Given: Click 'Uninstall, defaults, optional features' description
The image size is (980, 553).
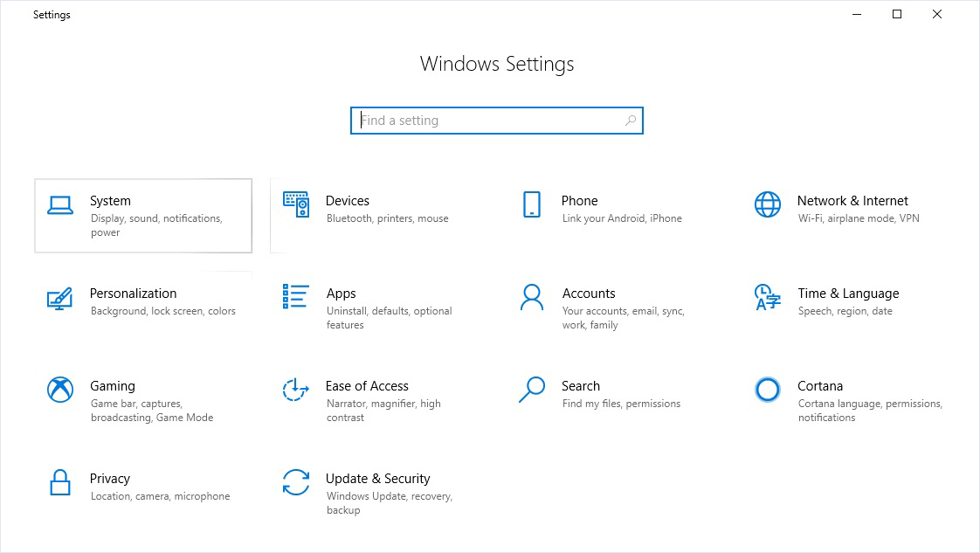Looking at the screenshot, I should tap(389, 318).
